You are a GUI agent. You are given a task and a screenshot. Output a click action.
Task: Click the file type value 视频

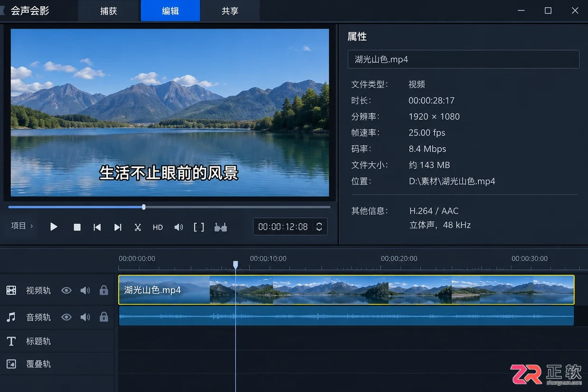pos(417,85)
